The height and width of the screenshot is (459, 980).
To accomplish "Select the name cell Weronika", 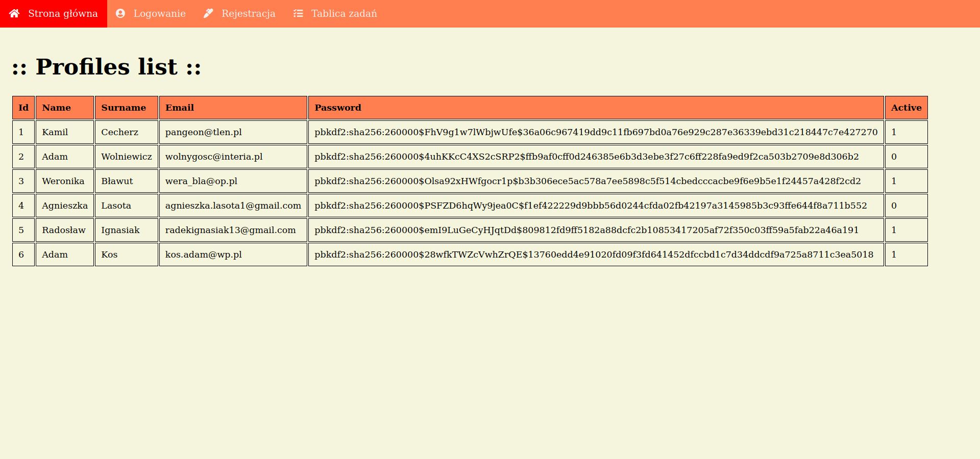I will pos(65,181).
